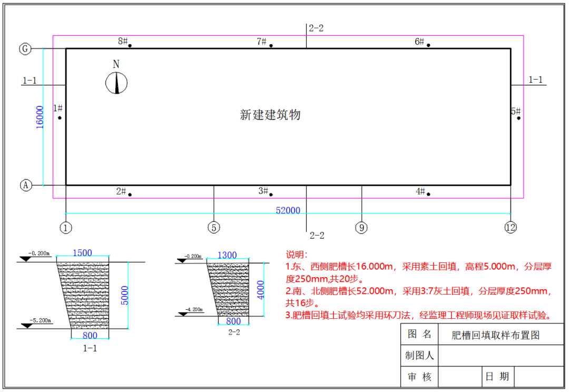The height and width of the screenshot is (392, 569).
Task: Click the -0.200m elevation on section 2-2
Action: pos(193,256)
